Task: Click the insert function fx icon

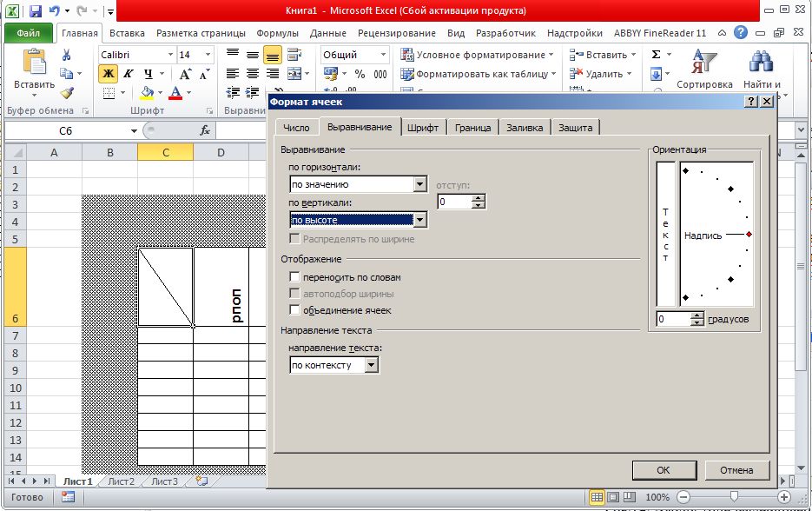Action: (205, 130)
